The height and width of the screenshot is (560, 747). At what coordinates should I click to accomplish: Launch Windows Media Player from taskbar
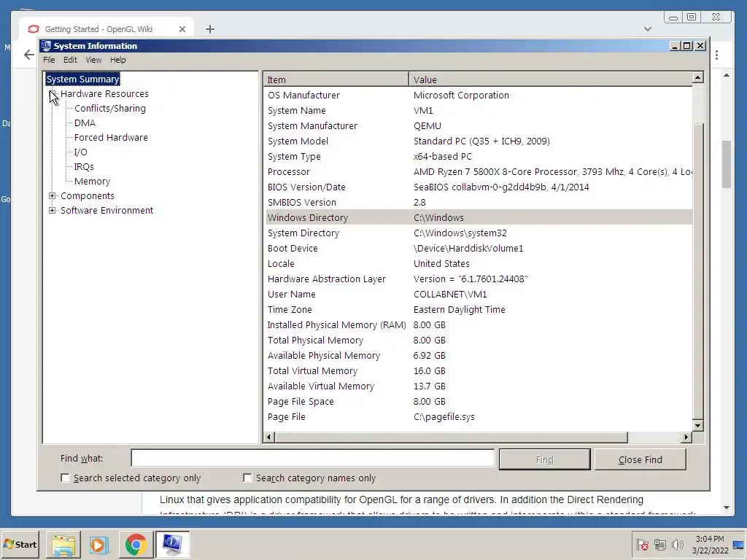pyautogui.click(x=99, y=545)
